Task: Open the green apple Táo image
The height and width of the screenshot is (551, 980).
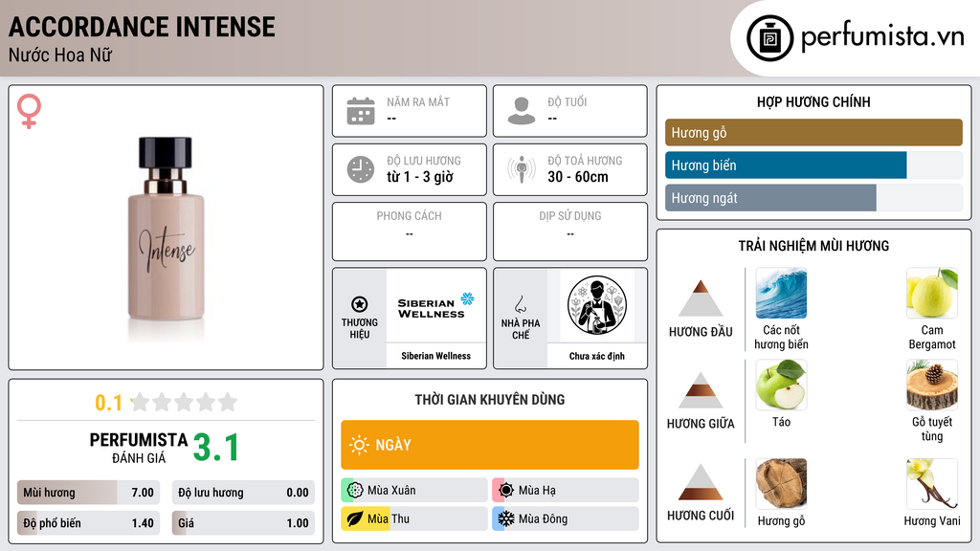Action: pos(781,385)
